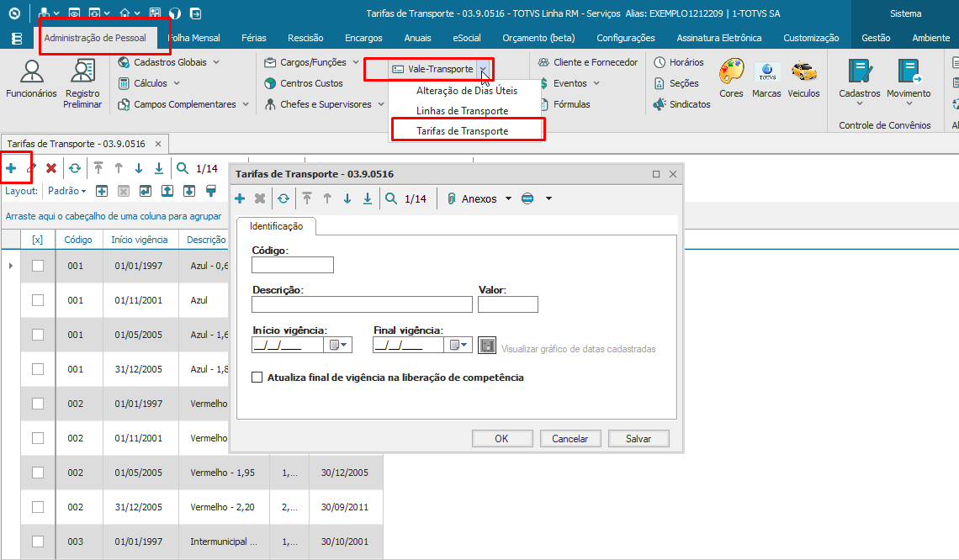Search with magnifier in main grid toolbar
This screenshot has height=560, width=959.
point(183,168)
